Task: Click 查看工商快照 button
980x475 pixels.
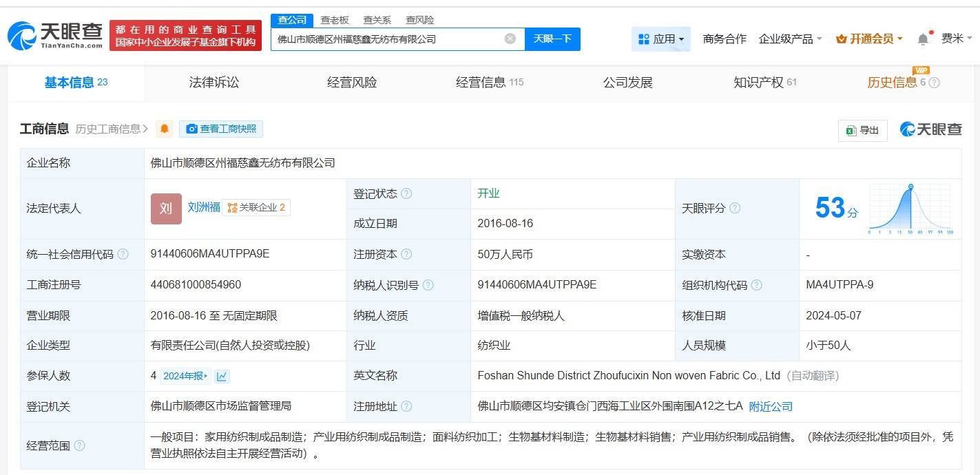Action: tap(221, 129)
